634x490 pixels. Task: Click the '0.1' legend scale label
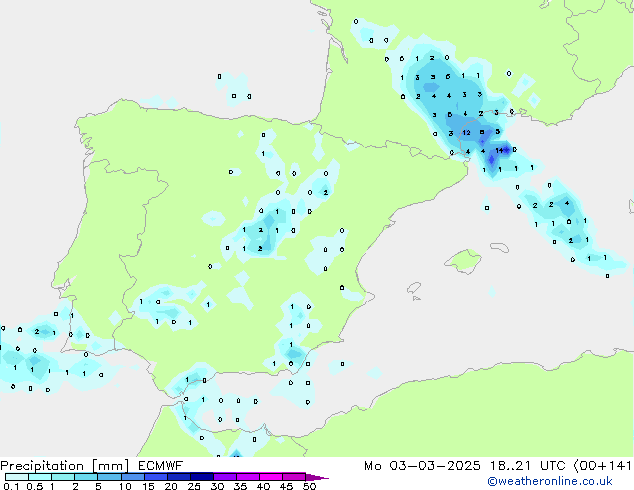pos(11,486)
